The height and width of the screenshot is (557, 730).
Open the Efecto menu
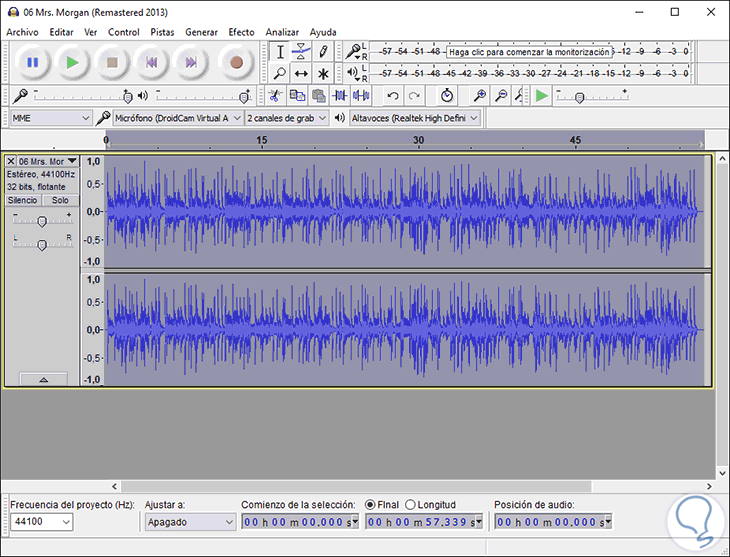(x=241, y=32)
